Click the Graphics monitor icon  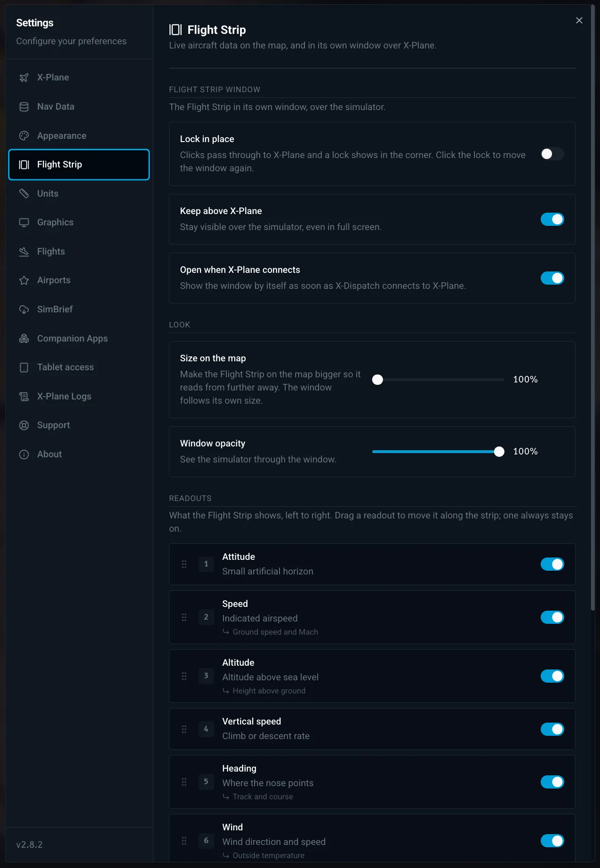point(24,223)
